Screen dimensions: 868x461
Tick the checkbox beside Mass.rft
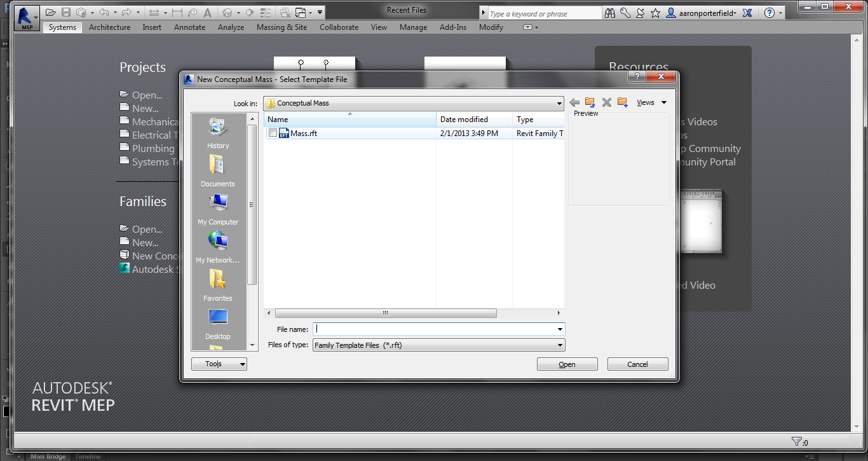pos(273,134)
